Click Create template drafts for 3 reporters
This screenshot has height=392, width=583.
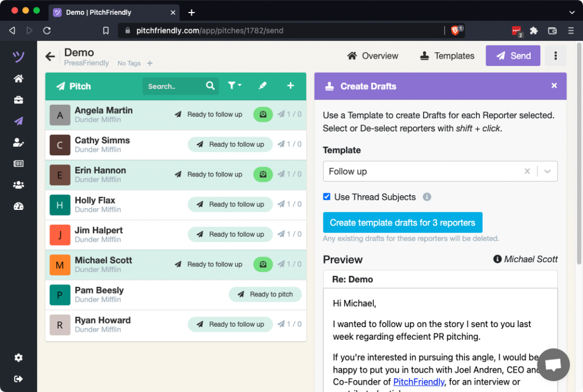[403, 222]
